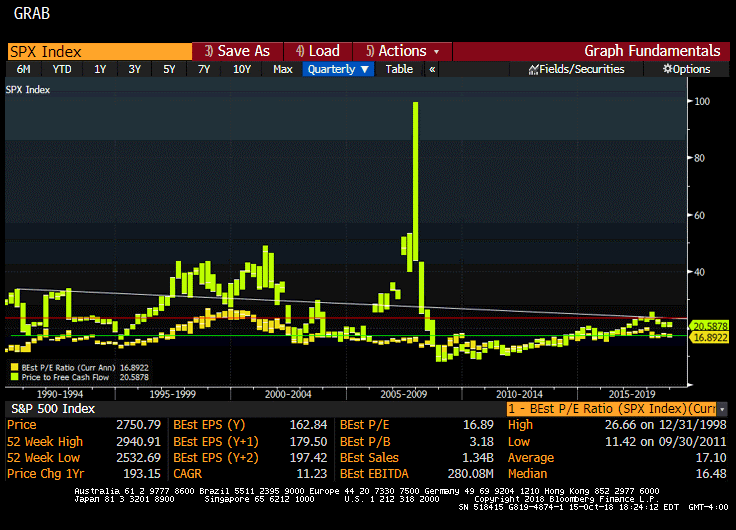Viewport: 736px width, 530px height.
Task: Click the Save As button
Action: click(238, 51)
